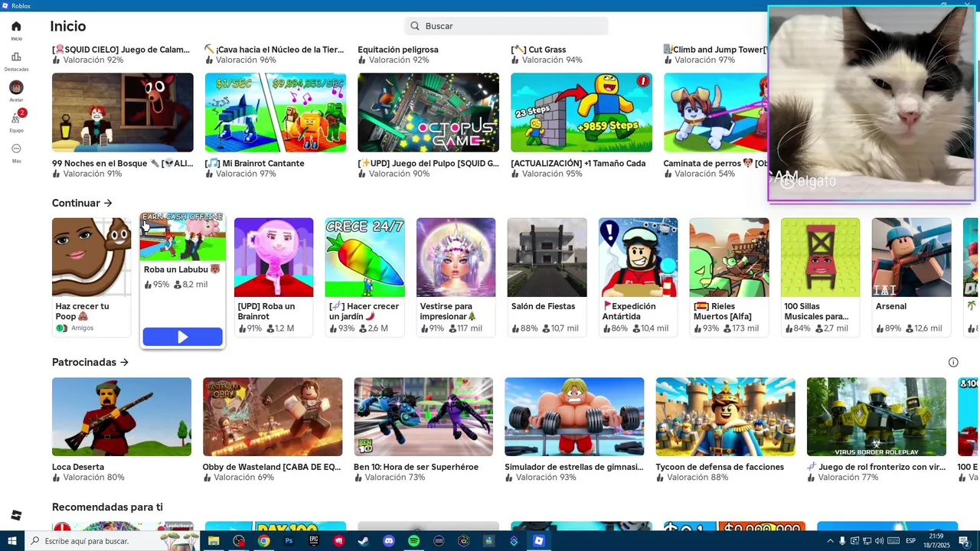Image resolution: width=980 pixels, height=551 pixels.
Task: Open Obby de Wasteland sponsored game
Action: tap(273, 417)
